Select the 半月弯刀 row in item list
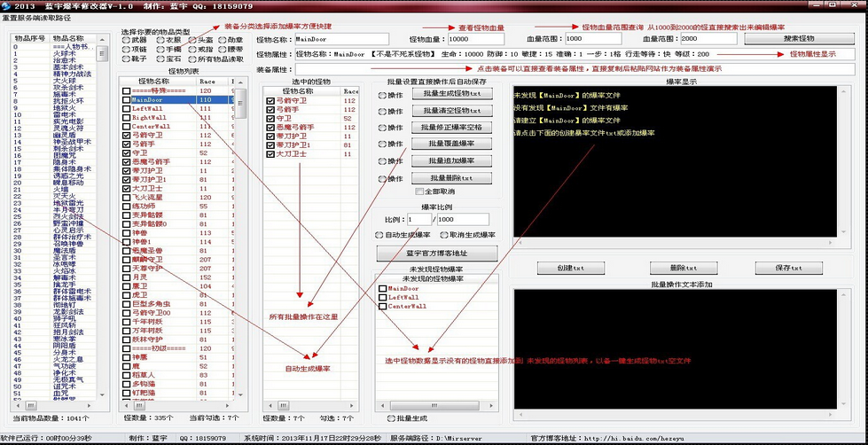The image size is (868, 445). [54, 209]
